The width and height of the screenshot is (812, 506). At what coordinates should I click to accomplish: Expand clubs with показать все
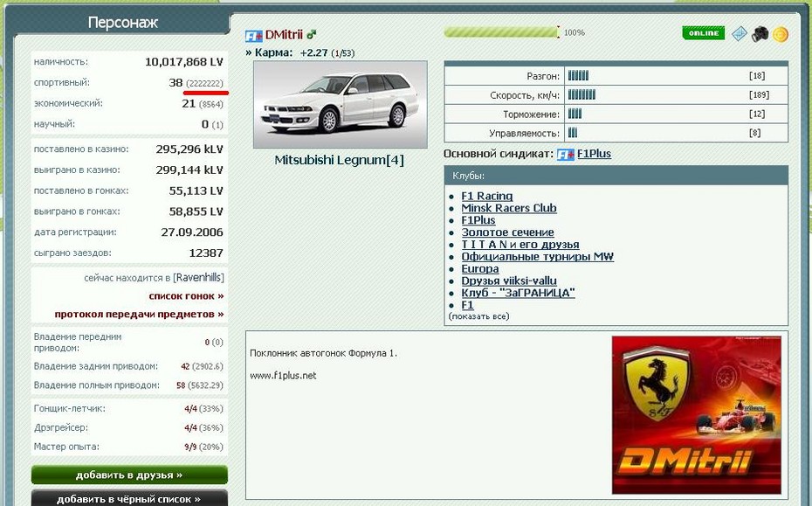click(x=479, y=316)
